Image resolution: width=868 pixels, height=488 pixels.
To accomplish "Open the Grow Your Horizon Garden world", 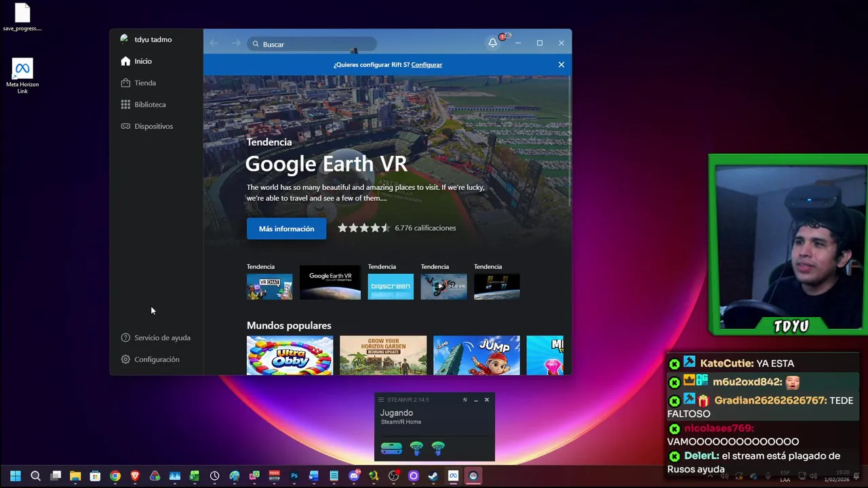I will tap(383, 355).
